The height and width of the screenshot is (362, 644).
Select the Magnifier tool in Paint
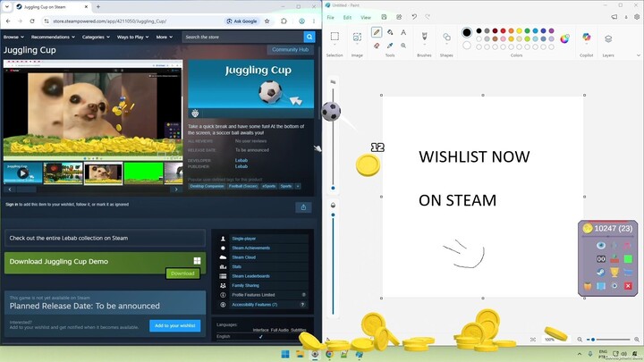point(403,46)
